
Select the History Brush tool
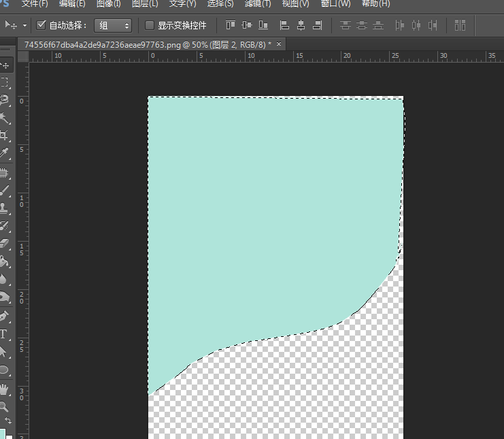coord(5,226)
